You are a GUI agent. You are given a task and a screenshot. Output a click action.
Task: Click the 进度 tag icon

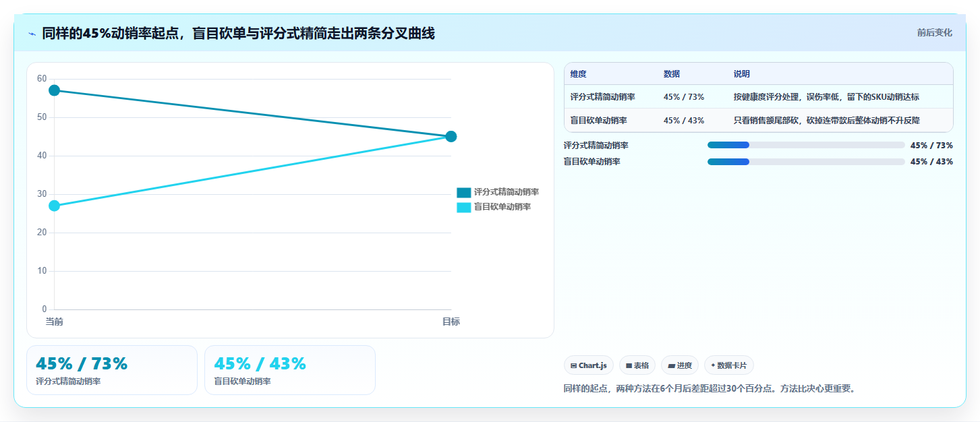pos(671,365)
